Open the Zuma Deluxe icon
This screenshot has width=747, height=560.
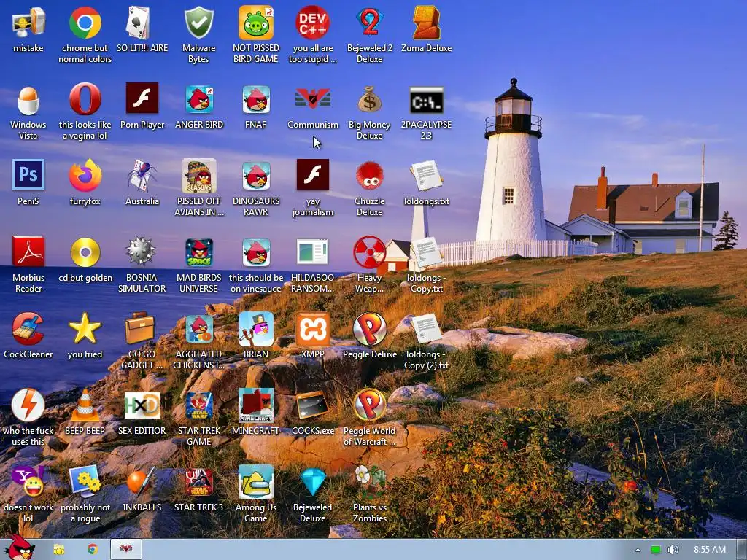pyautogui.click(x=426, y=23)
